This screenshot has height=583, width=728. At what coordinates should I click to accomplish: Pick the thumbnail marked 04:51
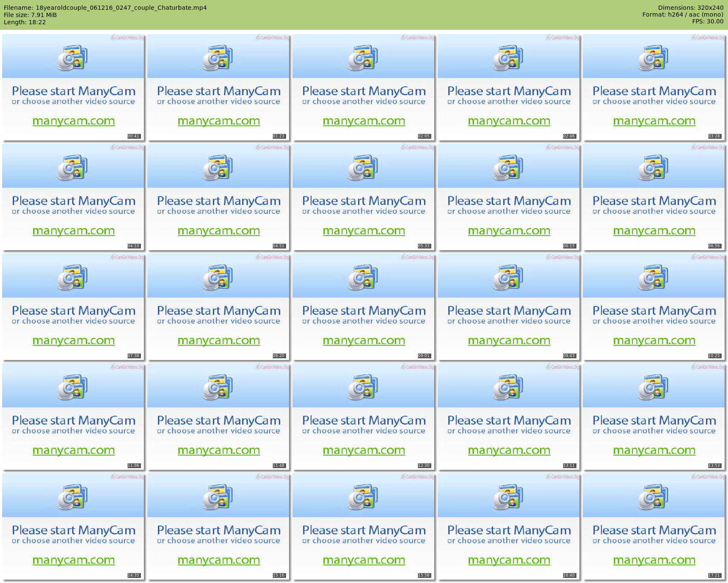click(x=218, y=197)
